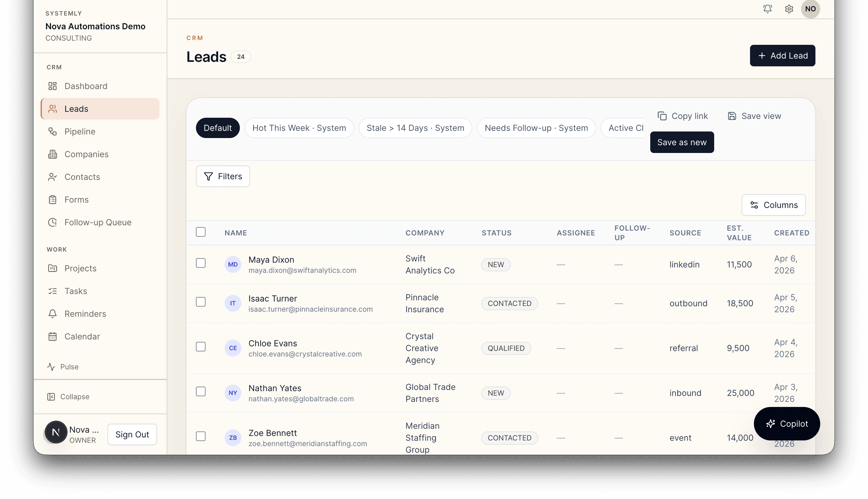
Task: Toggle the select-all checkbox in table header
Action: [201, 232]
